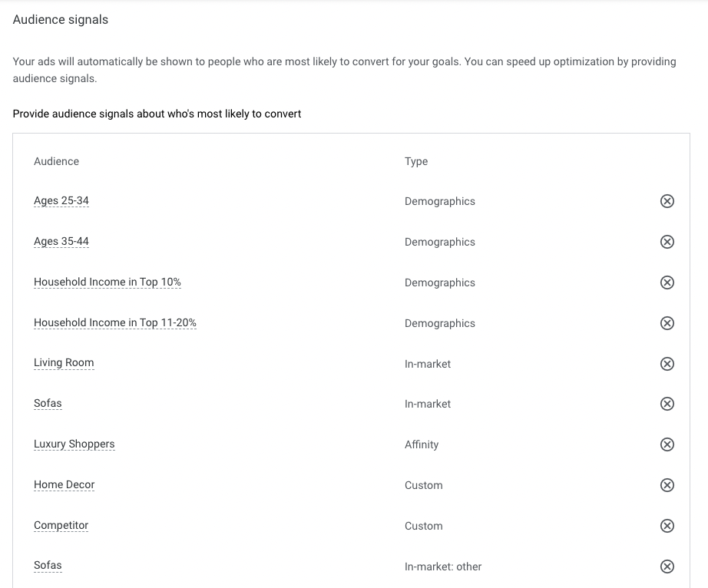Remove the Ages 25-34 audience signal
The width and height of the screenshot is (708, 588).
667,201
